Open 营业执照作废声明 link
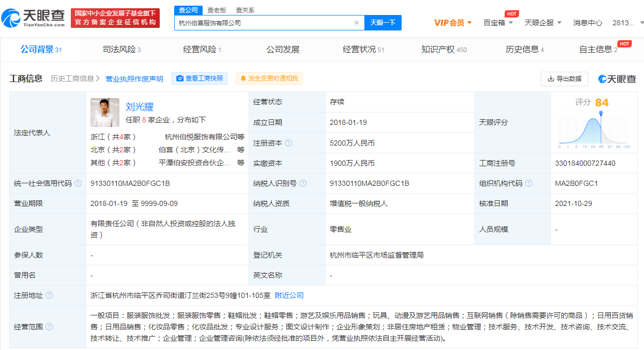Screen dimensions: 644x350 pyautogui.click(x=134, y=78)
